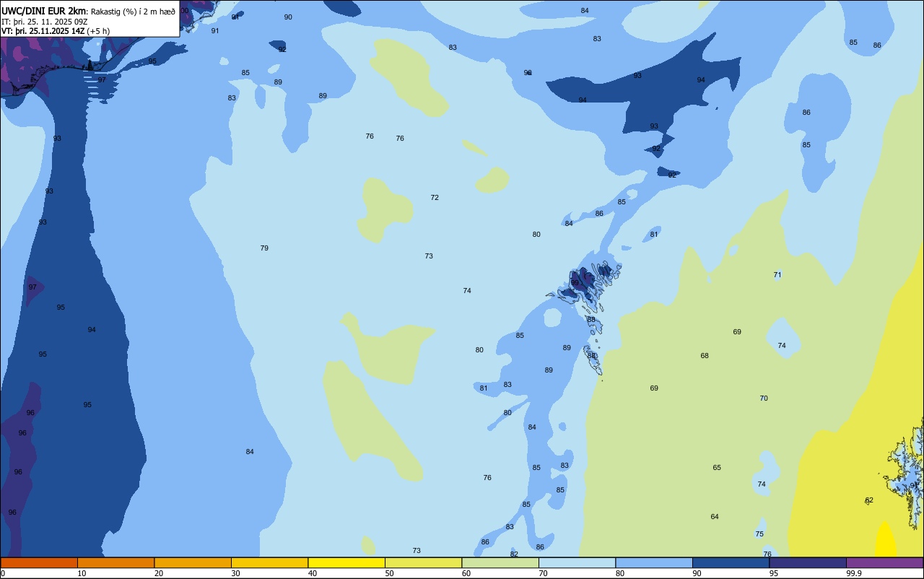Click the 10–20 orange legend color block
The height and width of the screenshot is (579, 924).
click(115, 562)
